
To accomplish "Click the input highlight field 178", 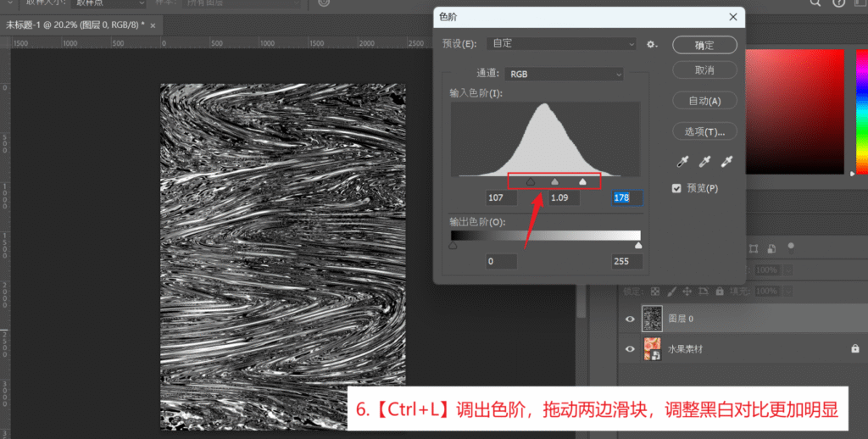I will [x=627, y=197].
